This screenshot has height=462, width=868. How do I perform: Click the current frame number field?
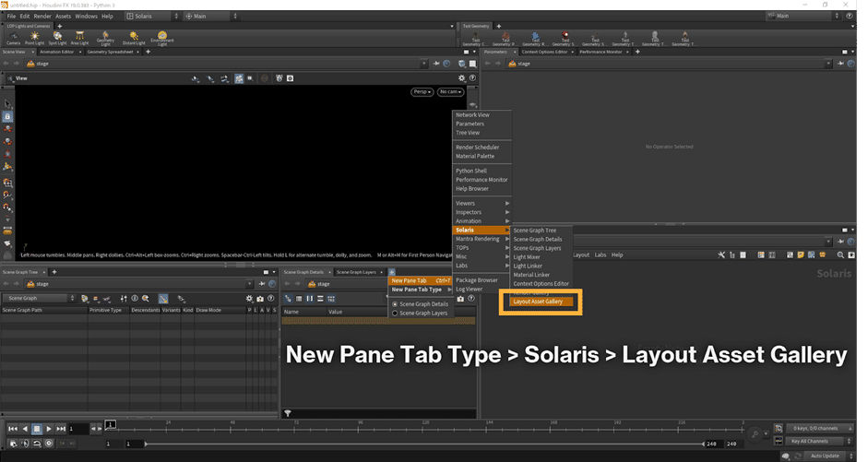pos(78,429)
